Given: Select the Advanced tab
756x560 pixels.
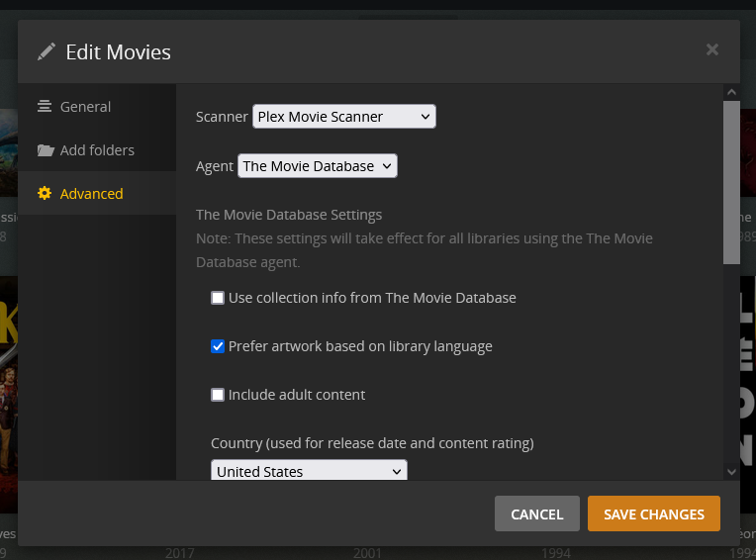Looking at the screenshot, I should (97, 193).
